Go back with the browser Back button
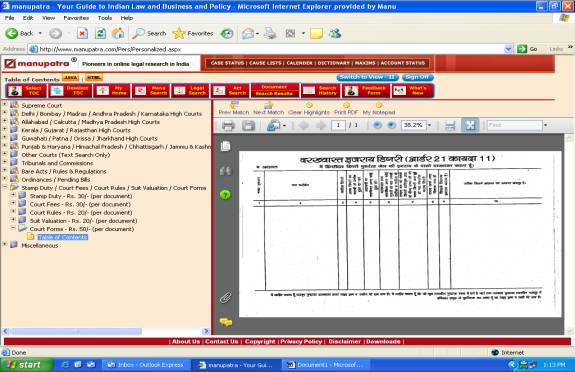This screenshot has width=575, height=372. 19,33
